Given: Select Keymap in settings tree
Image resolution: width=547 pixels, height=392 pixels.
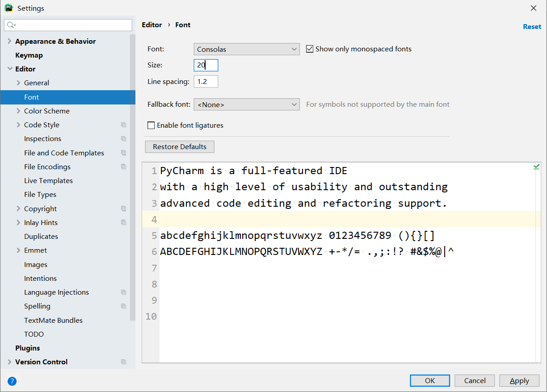Looking at the screenshot, I should point(29,55).
